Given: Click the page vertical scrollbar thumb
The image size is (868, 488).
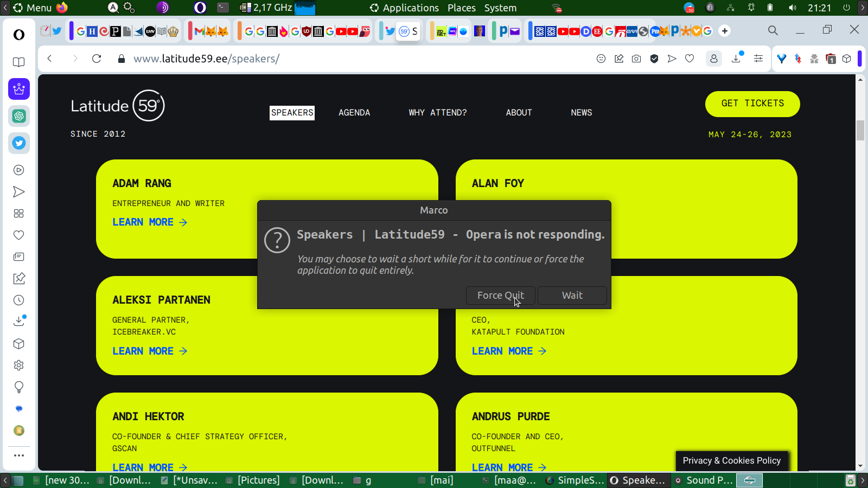Looking at the screenshot, I should point(860,131).
